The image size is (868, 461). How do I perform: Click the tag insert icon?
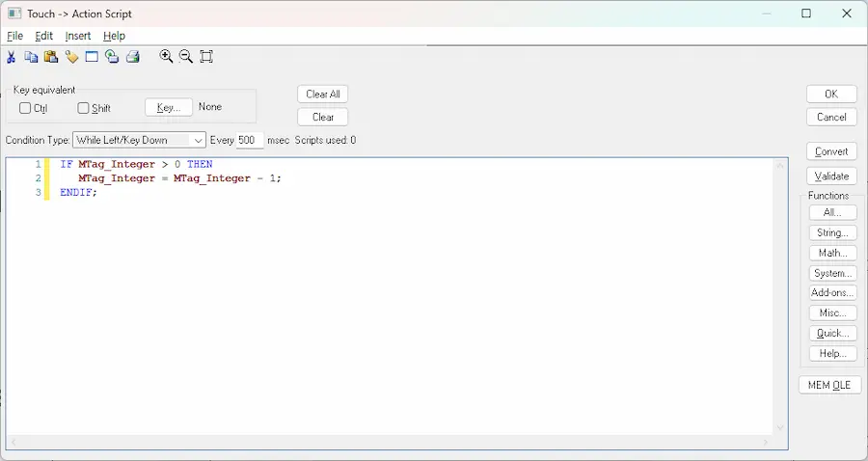(71, 57)
